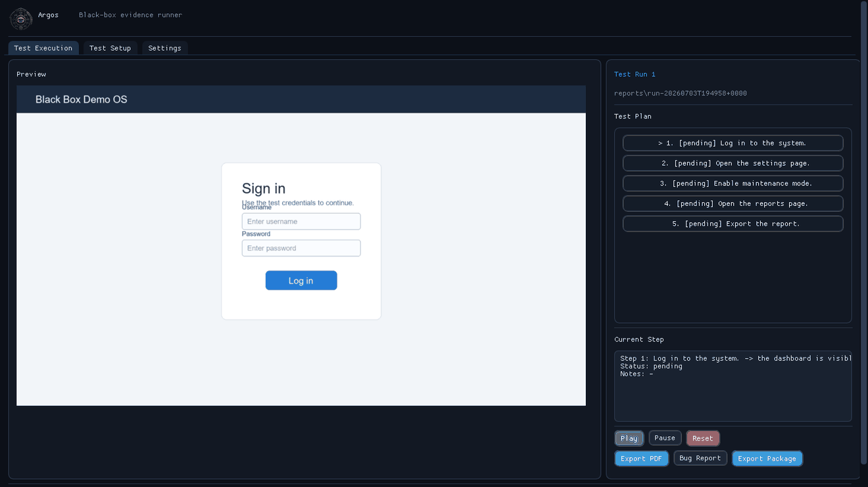868x487 pixels.
Task: Open the Test Setup tab
Action: coord(110,48)
